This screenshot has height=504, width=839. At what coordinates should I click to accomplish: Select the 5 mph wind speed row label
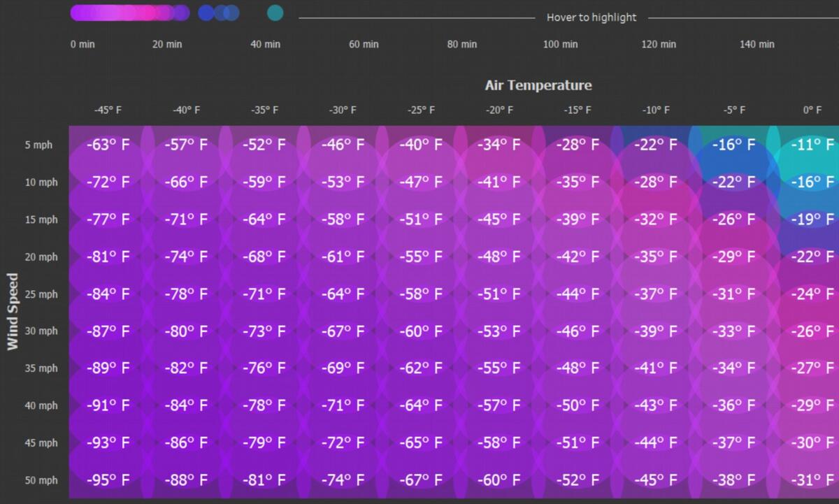click(40, 145)
